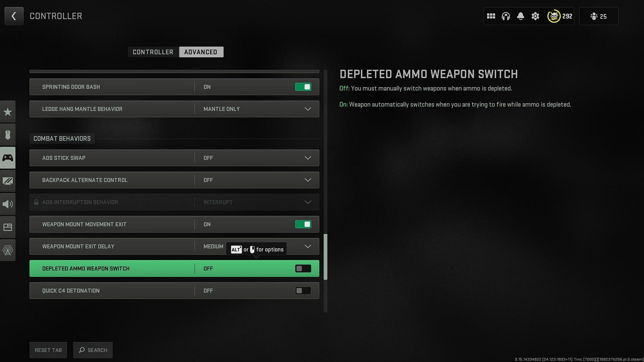Click the notifications bell icon in header

click(x=521, y=16)
